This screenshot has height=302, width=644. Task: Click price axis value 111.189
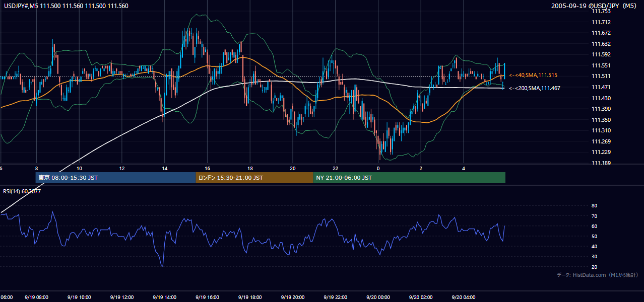pos(601,163)
